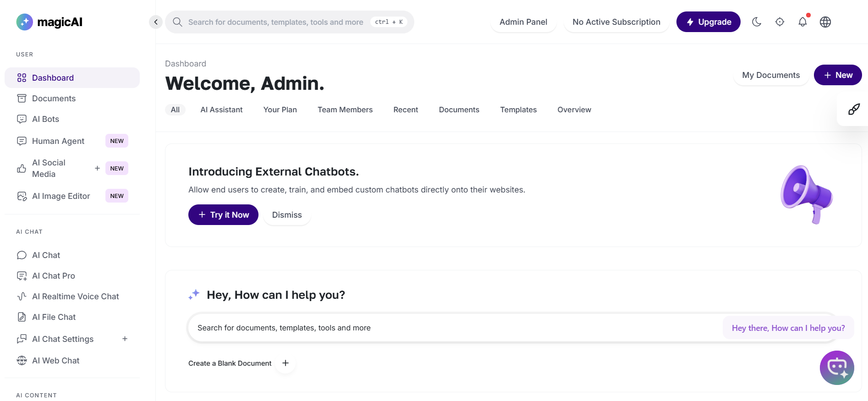Open the floating chatbot widget icon
The height and width of the screenshot is (401, 868).
pyautogui.click(x=837, y=368)
